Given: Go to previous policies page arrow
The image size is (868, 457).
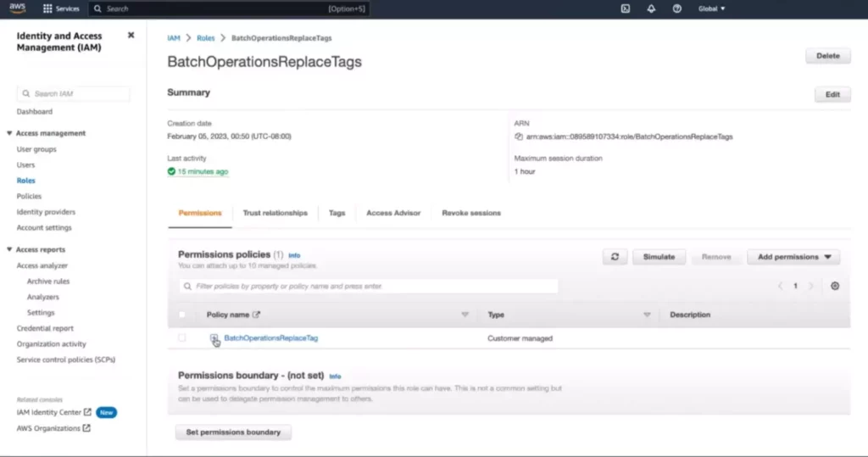Looking at the screenshot, I should point(781,287).
